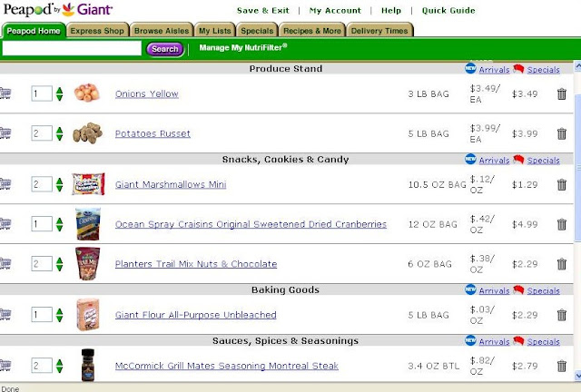Adjust quantity arrows for Potatoes Russet
Screen dimensions: 581x392
pos(59,133)
